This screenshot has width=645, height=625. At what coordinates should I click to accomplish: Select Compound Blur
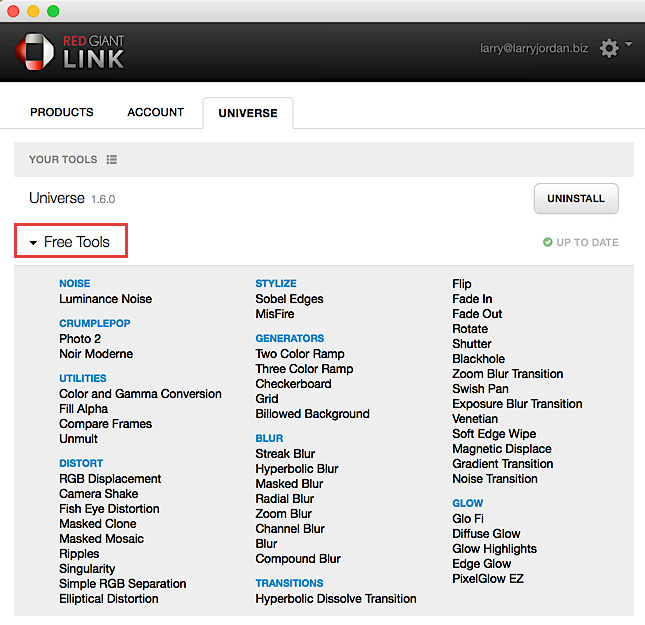298,559
